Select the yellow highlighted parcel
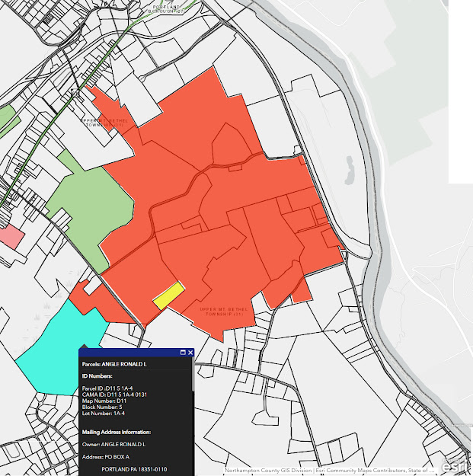This screenshot has width=473, height=476. point(168,296)
